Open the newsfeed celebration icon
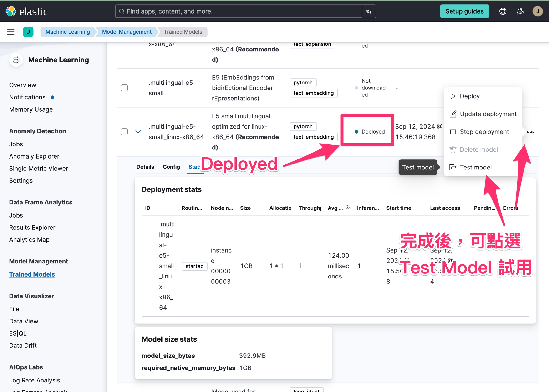549x392 pixels. click(x=520, y=11)
